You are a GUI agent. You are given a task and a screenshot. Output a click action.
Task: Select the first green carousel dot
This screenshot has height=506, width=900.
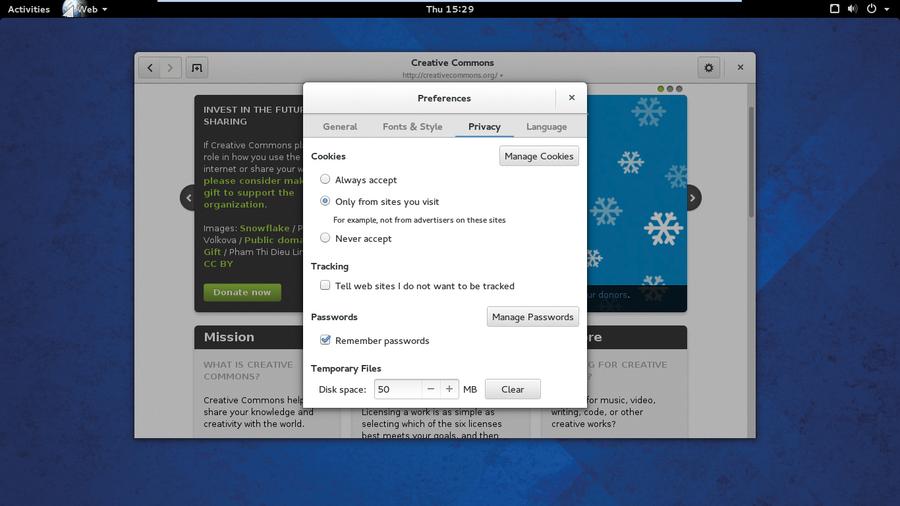(661, 89)
